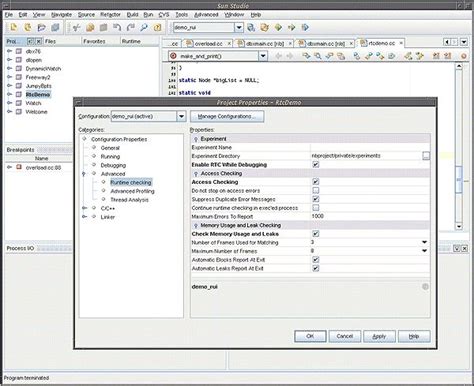
Task: Open the Refactor menu
Action: [110, 15]
